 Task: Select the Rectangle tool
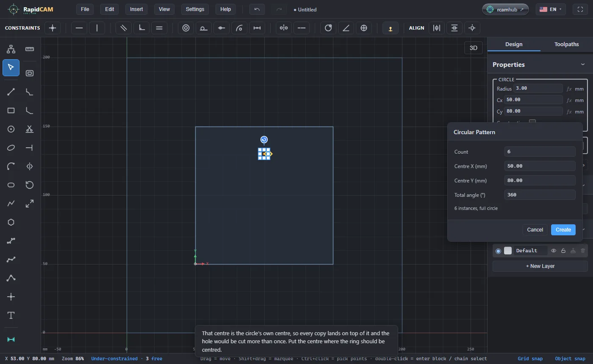click(11, 110)
